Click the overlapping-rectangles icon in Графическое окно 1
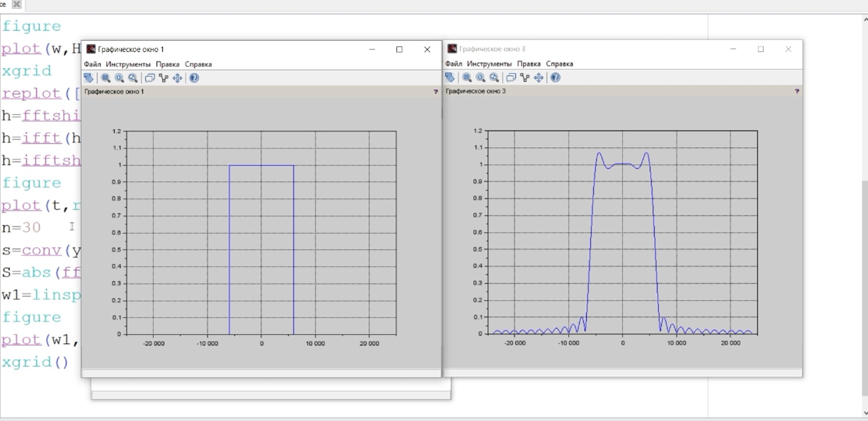Image resolution: width=868 pixels, height=421 pixels. coord(150,78)
